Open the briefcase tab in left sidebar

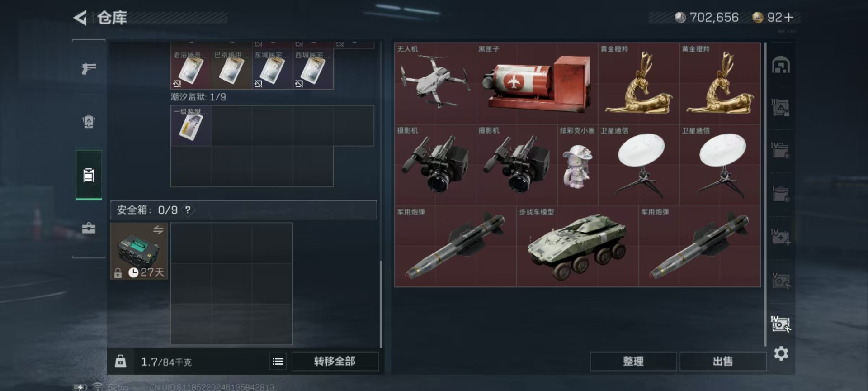[89, 228]
